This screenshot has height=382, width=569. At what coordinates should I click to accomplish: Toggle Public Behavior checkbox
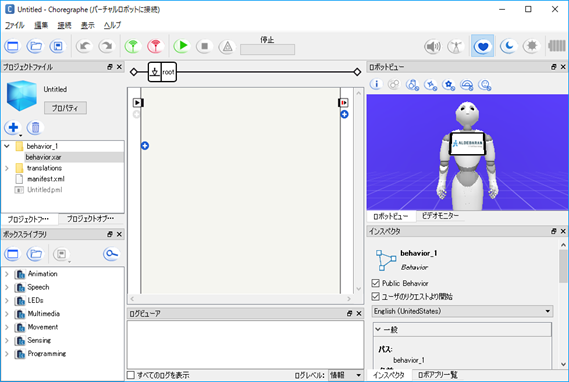coord(376,283)
